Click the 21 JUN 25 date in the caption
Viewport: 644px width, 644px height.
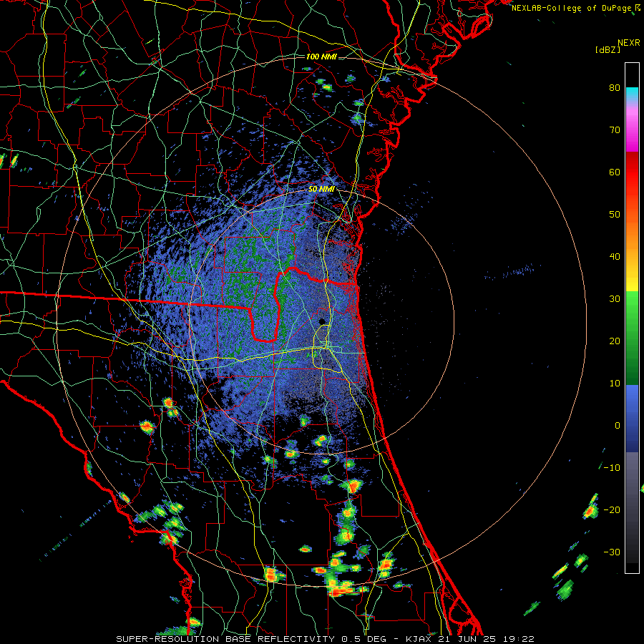click(469, 639)
